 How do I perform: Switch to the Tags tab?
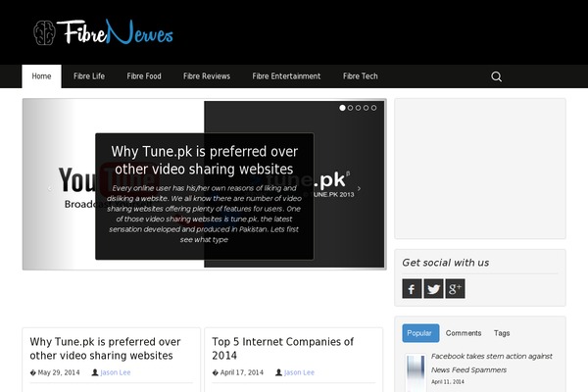pos(502,333)
